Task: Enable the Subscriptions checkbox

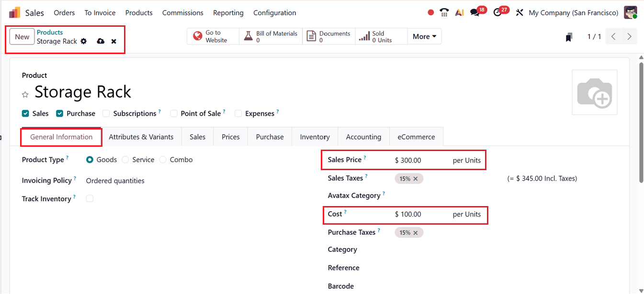Action: 105,113
